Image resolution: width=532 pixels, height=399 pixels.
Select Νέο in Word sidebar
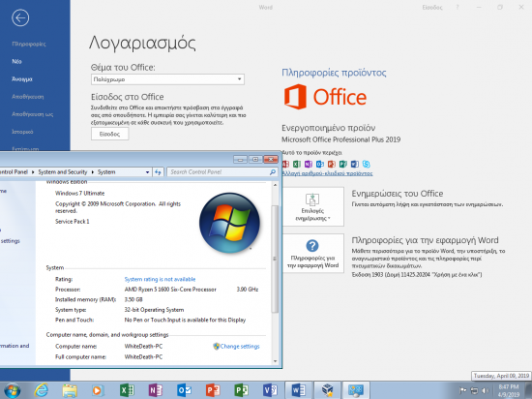[x=16, y=61]
